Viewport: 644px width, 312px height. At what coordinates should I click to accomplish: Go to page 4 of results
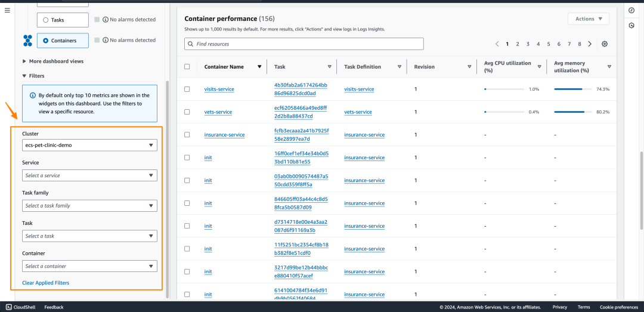538,44
